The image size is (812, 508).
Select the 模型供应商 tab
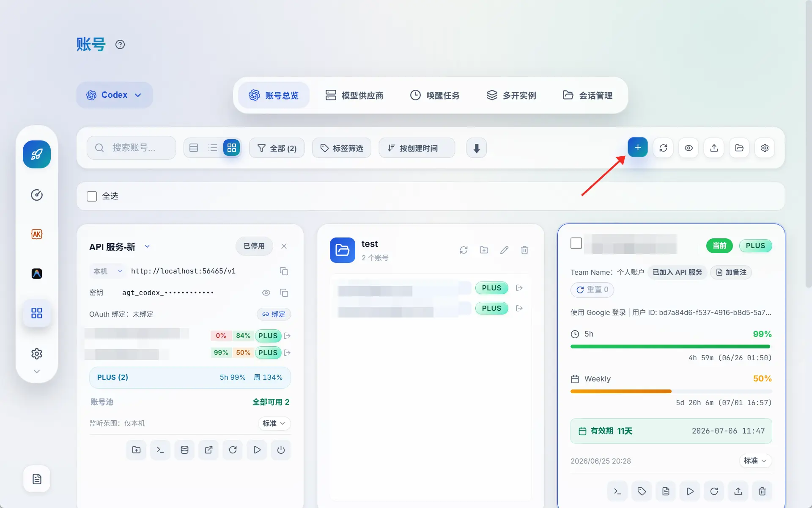pos(354,95)
